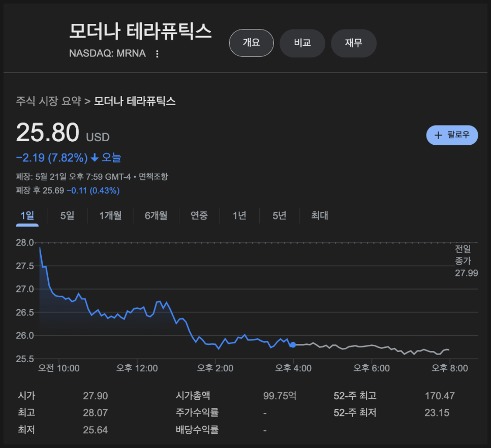Click the 전일 종가 27.99 label
Screen dimensions: 491x448
tap(466, 261)
